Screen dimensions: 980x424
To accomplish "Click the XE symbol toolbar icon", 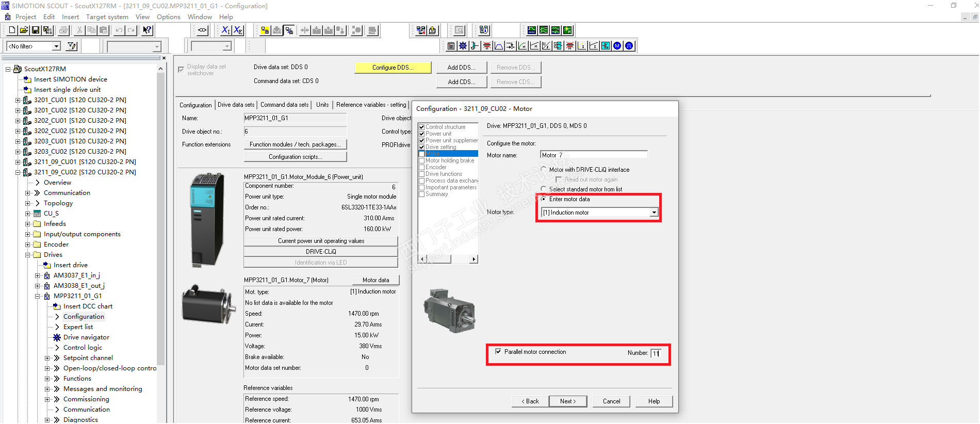I will (238, 30).
